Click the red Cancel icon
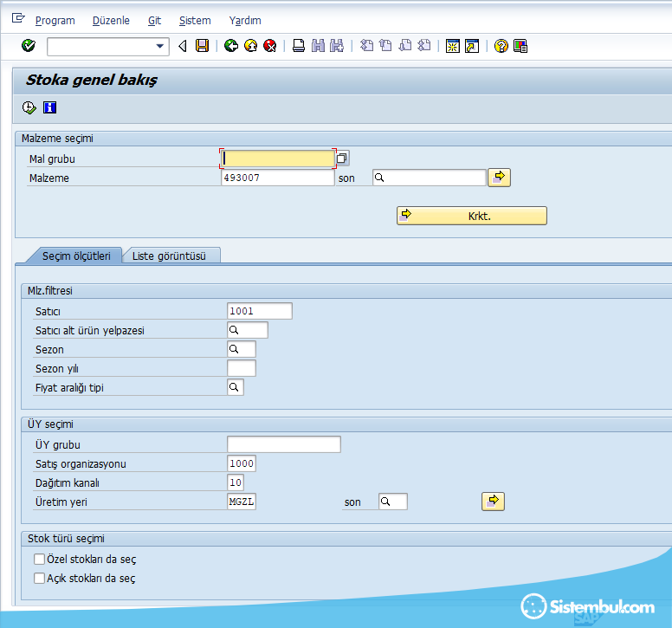Image resolution: width=672 pixels, height=628 pixels. (x=270, y=45)
